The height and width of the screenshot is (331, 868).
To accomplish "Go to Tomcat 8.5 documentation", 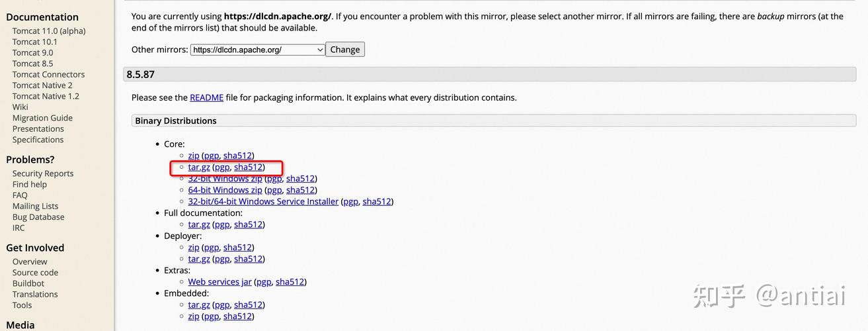I will point(32,64).
